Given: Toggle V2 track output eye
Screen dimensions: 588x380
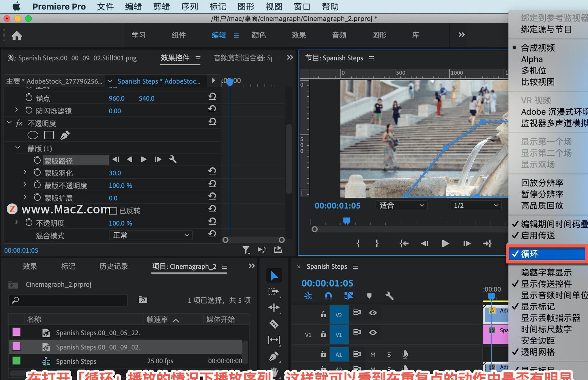Looking at the screenshot, I should [373, 313].
